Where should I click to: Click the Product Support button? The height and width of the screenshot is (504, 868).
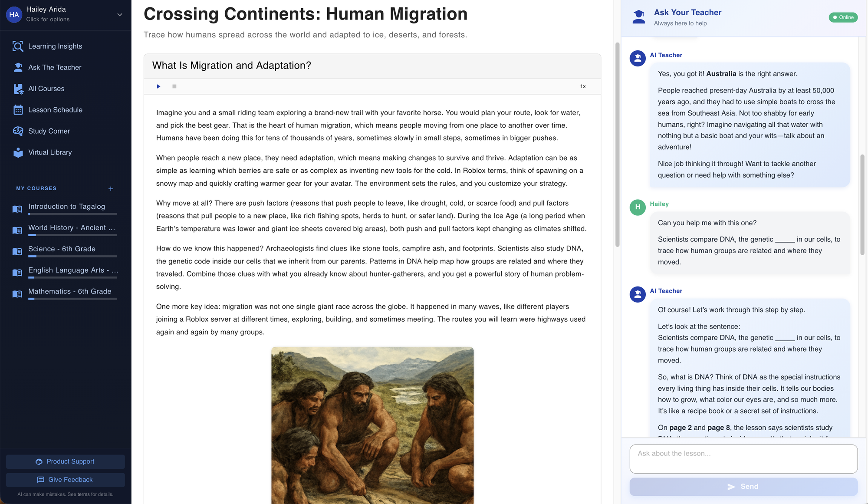66,461
